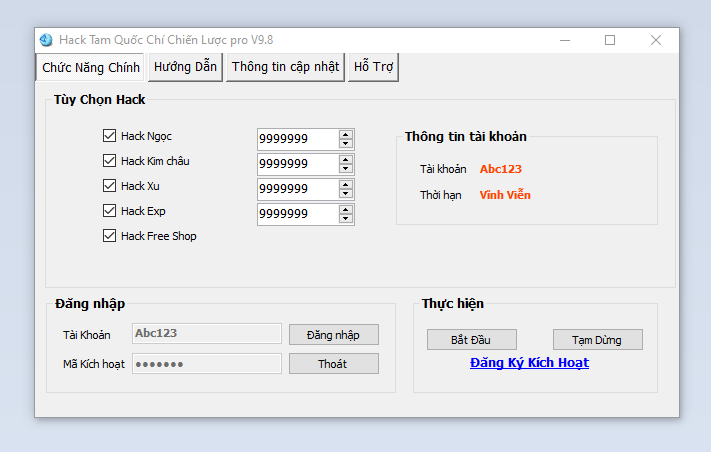Uncheck the Hack Ngọc checkbox

110,136
